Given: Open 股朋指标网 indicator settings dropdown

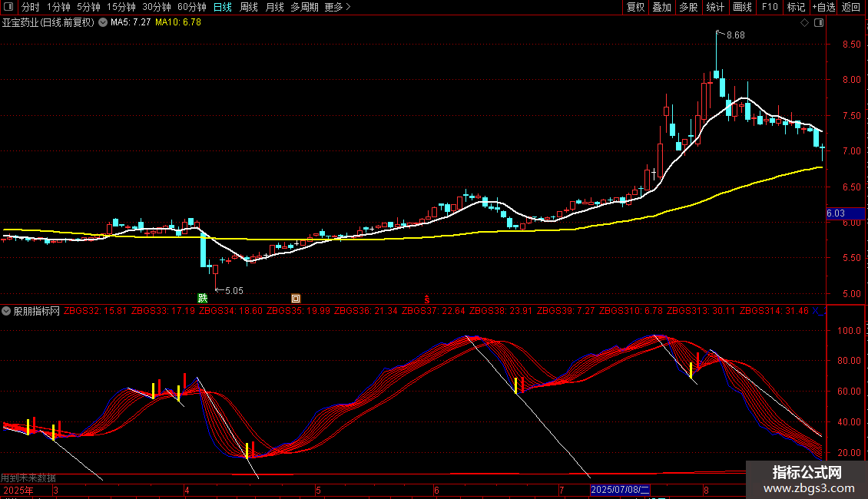Looking at the screenshot, I should [x=6, y=311].
